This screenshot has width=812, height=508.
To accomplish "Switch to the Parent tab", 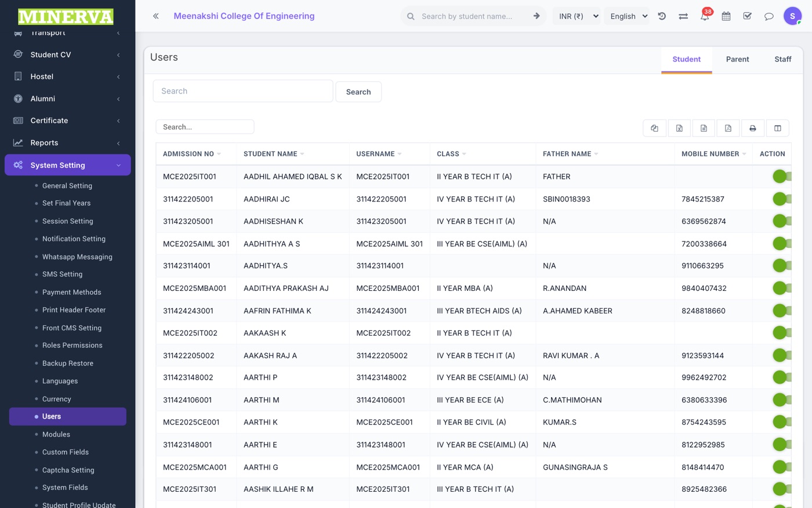I will tap(737, 59).
